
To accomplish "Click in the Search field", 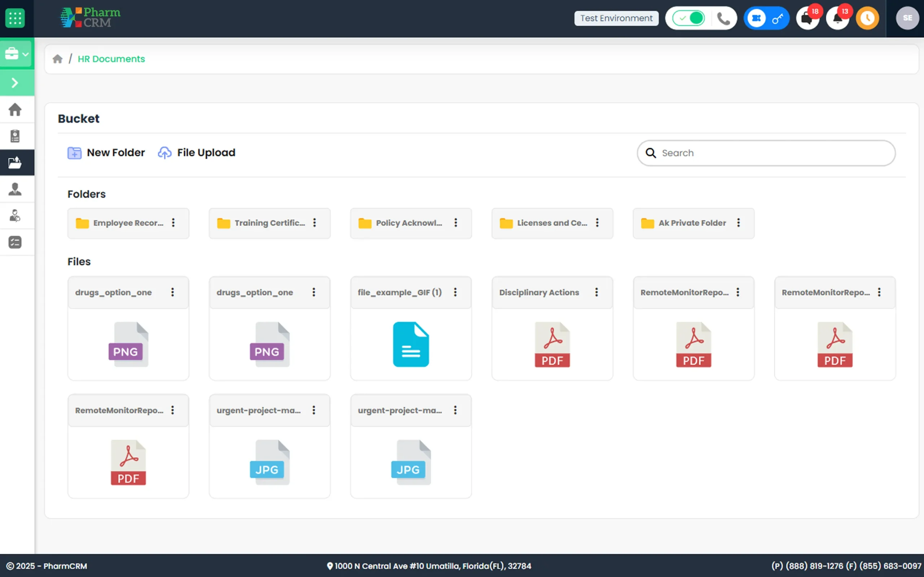I will coord(766,153).
